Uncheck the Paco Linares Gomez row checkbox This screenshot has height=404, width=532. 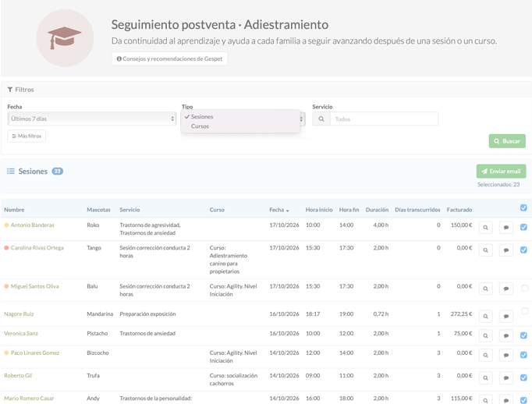click(523, 355)
